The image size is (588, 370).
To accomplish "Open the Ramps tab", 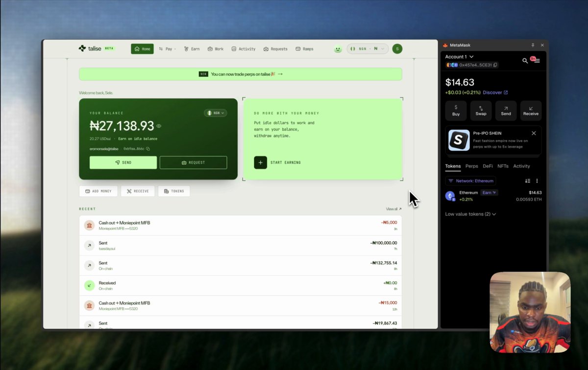I will [304, 49].
